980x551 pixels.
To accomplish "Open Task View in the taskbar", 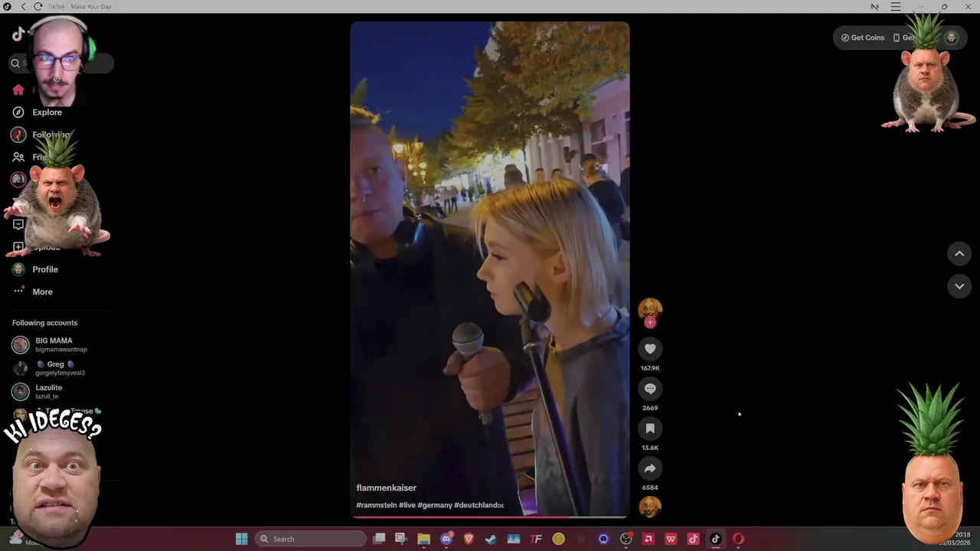I will [x=379, y=539].
